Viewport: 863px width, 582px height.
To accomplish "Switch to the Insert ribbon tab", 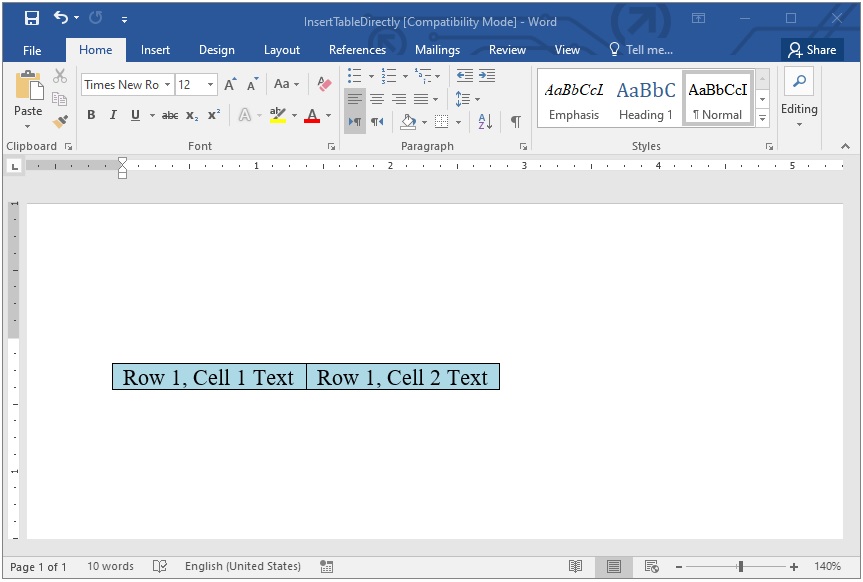I will [x=155, y=49].
